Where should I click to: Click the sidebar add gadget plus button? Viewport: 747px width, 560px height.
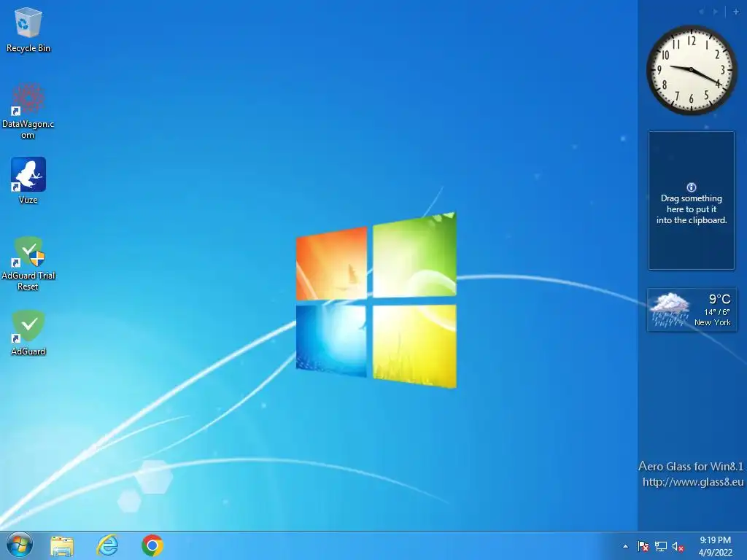(x=735, y=12)
